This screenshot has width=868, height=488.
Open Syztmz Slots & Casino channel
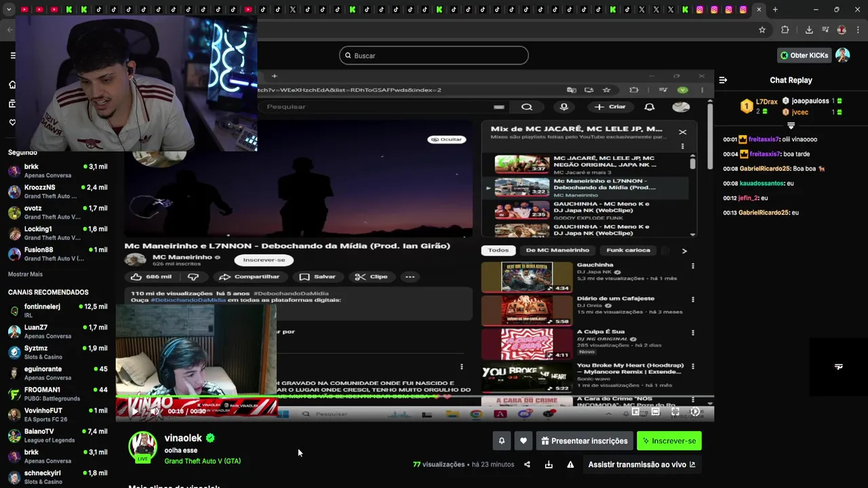pos(57,352)
